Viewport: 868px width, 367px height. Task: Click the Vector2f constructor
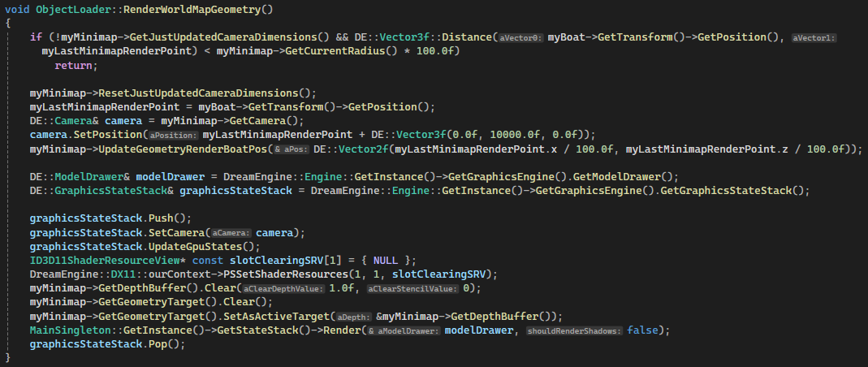point(364,149)
